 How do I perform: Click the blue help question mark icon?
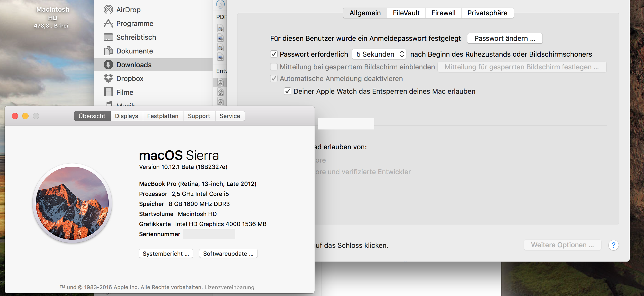point(613,245)
